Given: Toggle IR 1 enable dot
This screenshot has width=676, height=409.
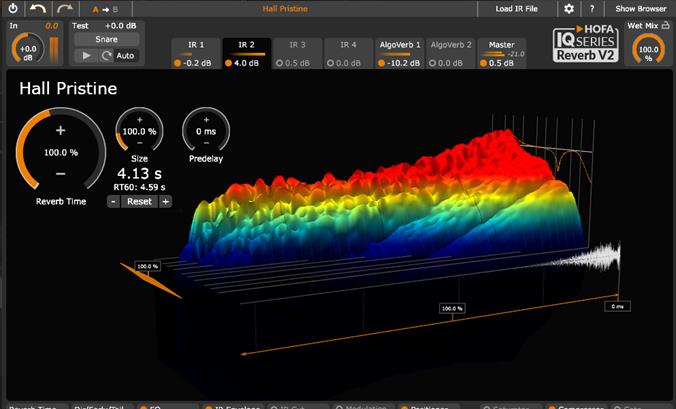Looking at the screenshot, I should point(177,63).
